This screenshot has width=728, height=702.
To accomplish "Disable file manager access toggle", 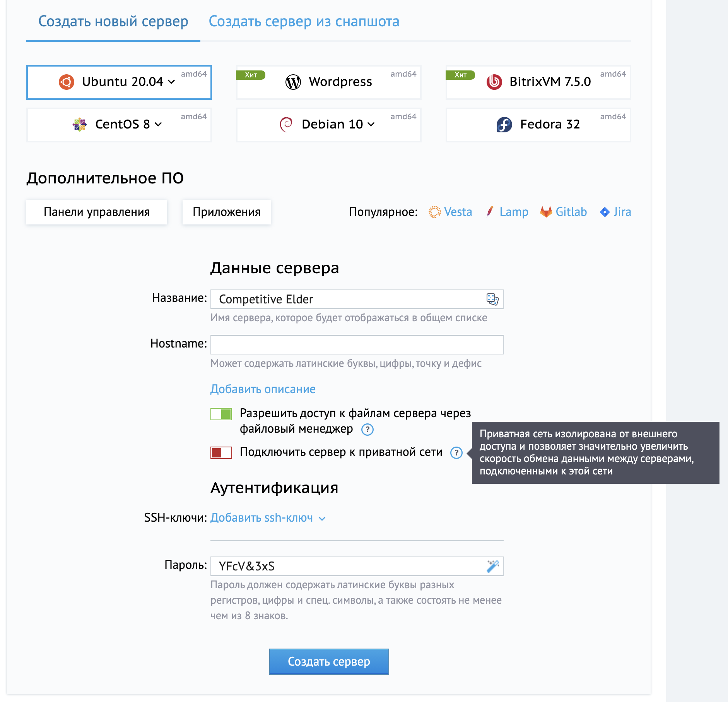I will pos(221,414).
